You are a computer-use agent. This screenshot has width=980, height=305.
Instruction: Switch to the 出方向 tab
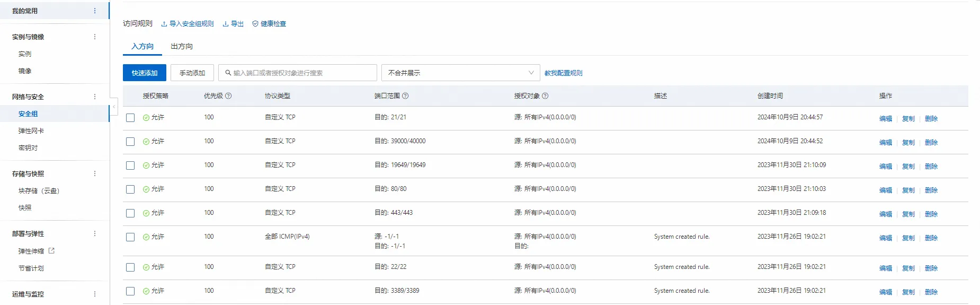(182, 46)
